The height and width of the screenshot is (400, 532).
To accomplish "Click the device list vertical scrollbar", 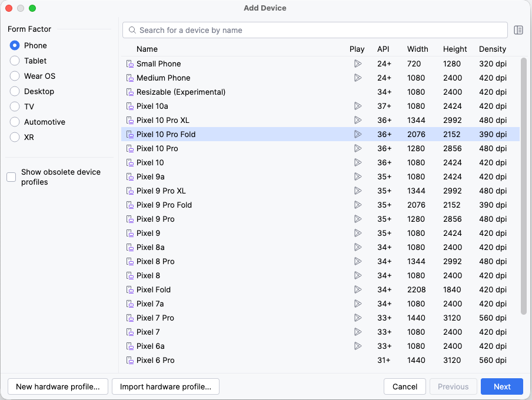I will 524,186.
